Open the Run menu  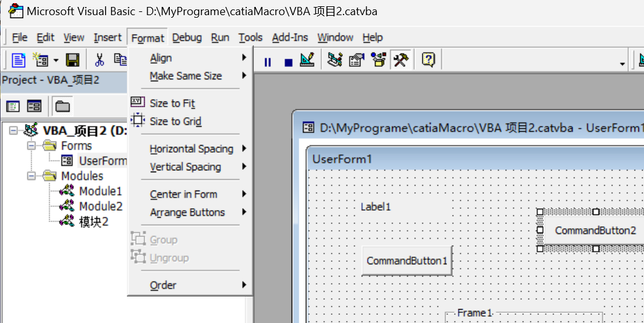[x=220, y=37]
